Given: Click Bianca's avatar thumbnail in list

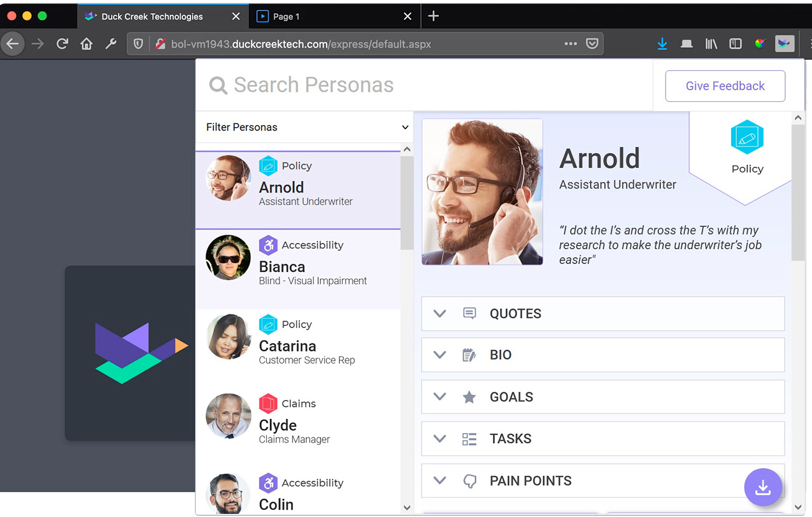Looking at the screenshot, I should pos(228,258).
